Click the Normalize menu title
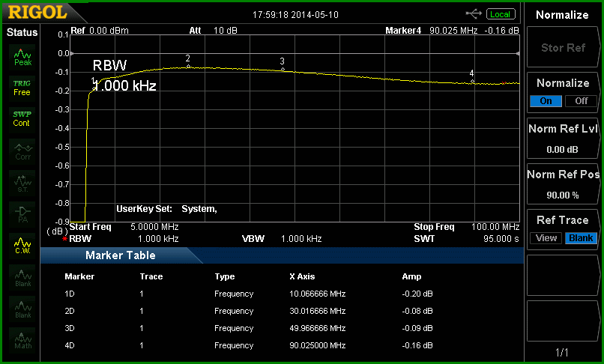Viewport: 604px width, 364px height. click(x=562, y=15)
